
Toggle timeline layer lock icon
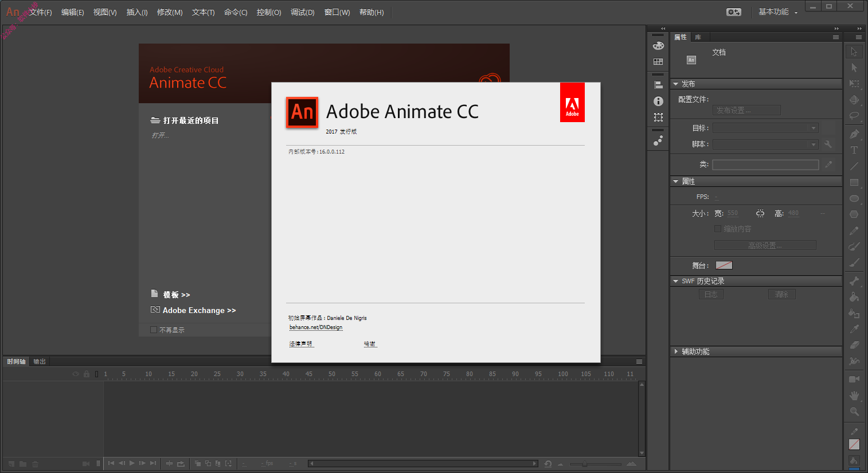point(87,374)
